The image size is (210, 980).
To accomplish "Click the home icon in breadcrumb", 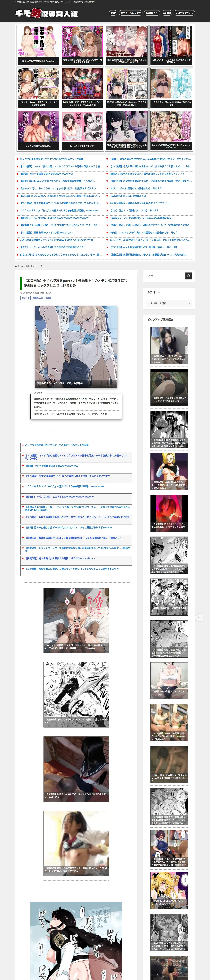I will [x=16, y=266].
